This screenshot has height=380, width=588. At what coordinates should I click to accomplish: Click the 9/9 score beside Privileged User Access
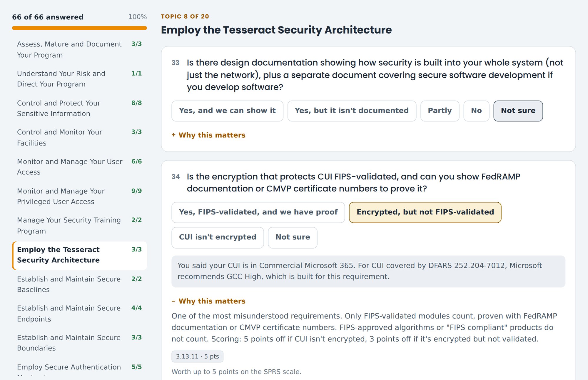(x=136, y=191)
